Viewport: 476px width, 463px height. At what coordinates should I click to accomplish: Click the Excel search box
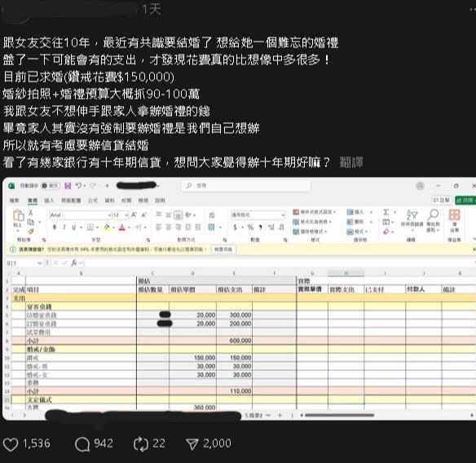[246, 186]
